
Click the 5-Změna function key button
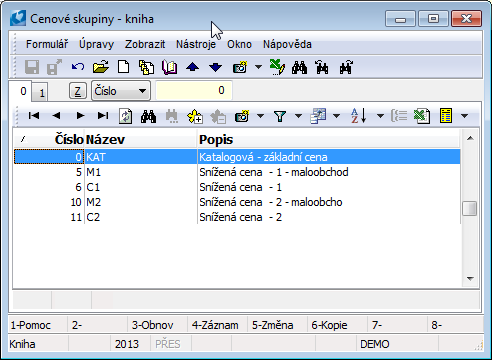point(273,325)
